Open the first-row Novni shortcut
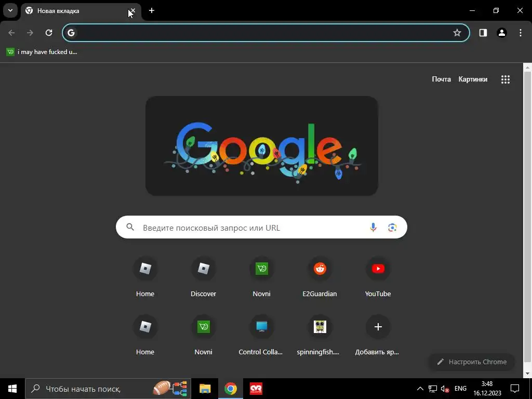The height and width of the screenshot is (399, 532). click(x=262, y=277)
